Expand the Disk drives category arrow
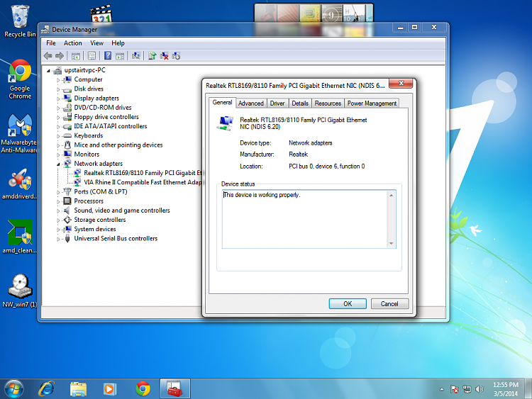The width and height of the screenshot is (532, 399). coord(58,89)
